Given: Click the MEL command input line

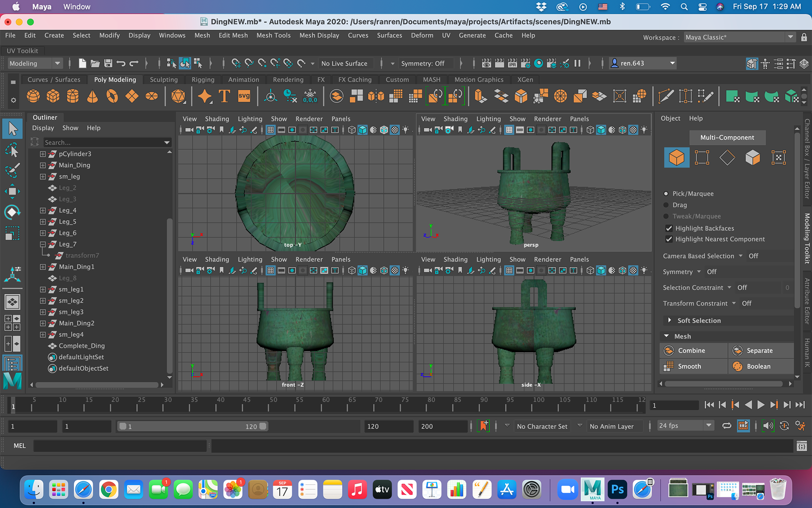Looking at the screenshot, I should [120, 446].
